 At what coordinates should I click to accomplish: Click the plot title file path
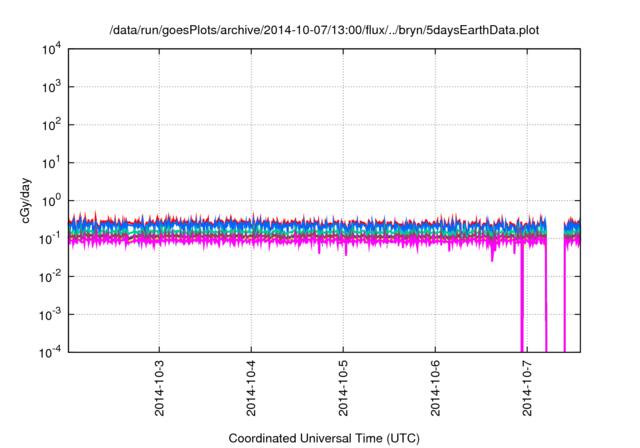324,30
